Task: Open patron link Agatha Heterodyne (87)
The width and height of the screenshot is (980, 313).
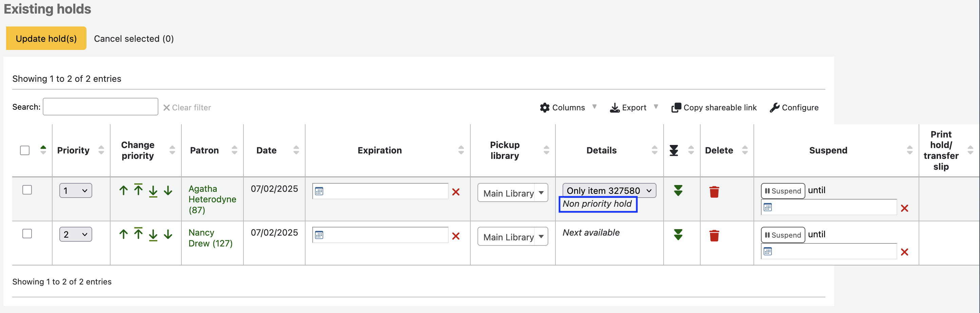Action: (212, 199)
